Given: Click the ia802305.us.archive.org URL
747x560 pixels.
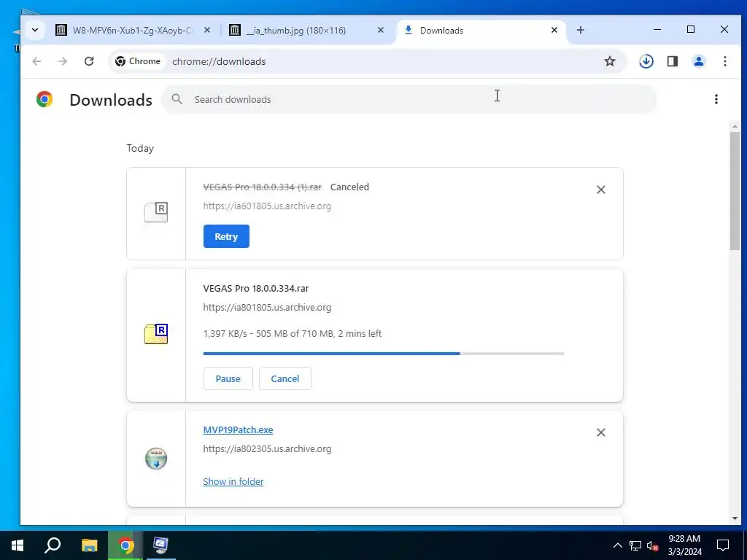Looking at the screenshot, I should point(267,448).
